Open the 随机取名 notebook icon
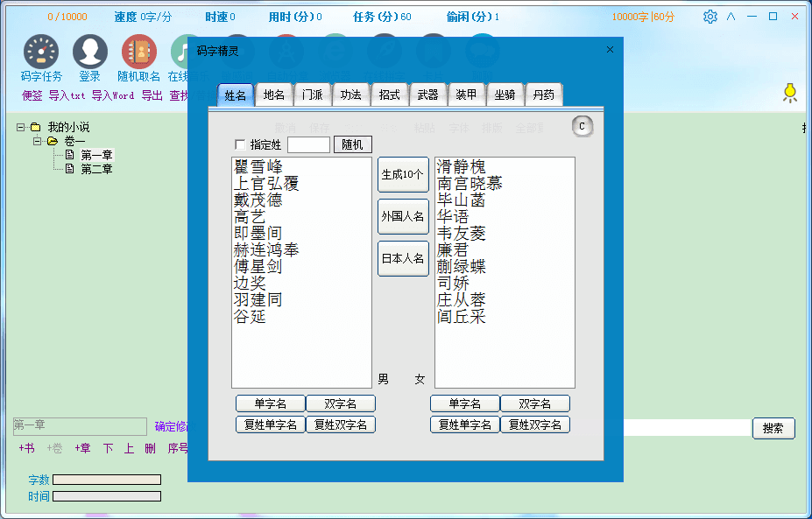The width and height of the screenshot is (812, 519). [x=138, y=53]
